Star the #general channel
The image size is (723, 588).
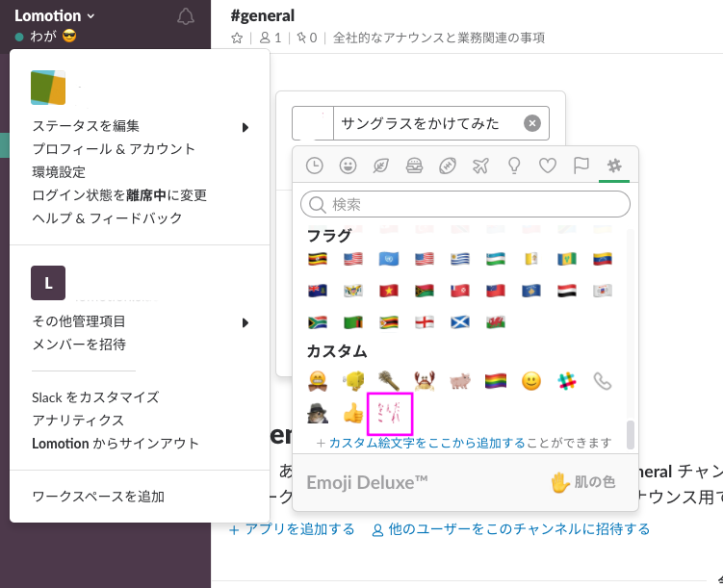point(237,38)
